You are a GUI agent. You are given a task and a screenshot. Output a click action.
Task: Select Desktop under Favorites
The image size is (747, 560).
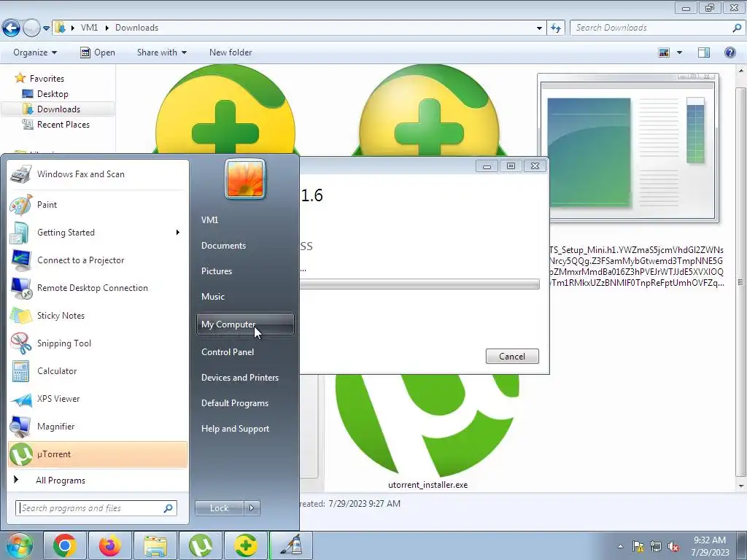(x=53, y=94)
